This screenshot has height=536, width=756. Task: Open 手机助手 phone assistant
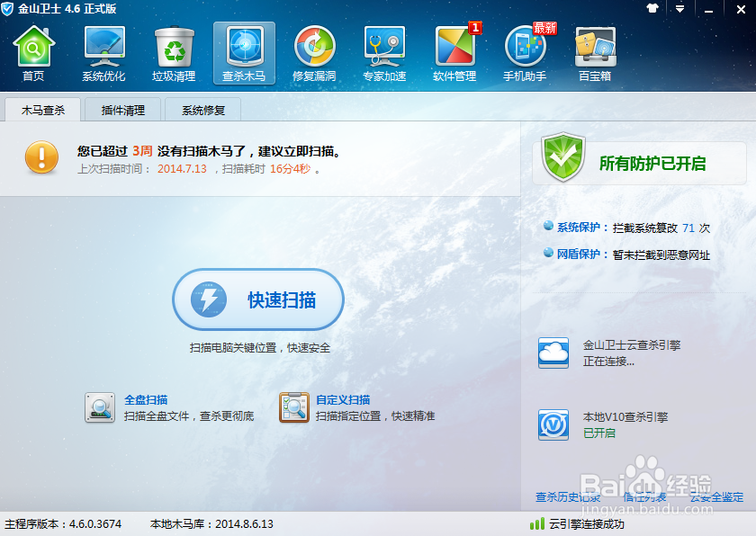[525, 54]
